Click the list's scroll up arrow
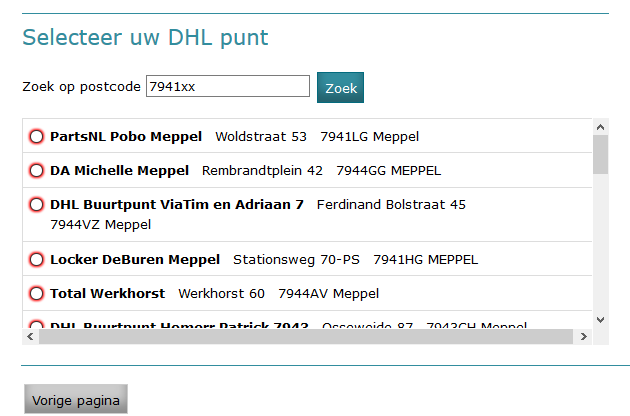630x416 pixels. coord(601,127)
